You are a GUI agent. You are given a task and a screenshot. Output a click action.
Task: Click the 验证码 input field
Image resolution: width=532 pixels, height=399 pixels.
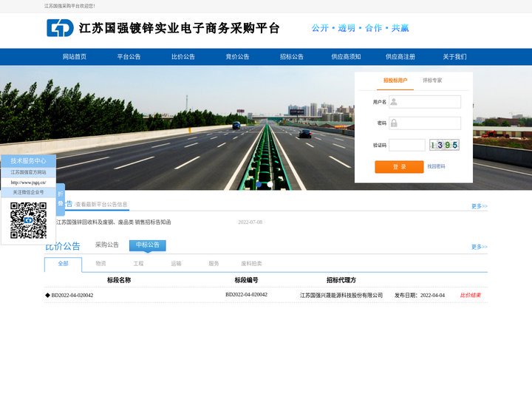coord(407,145)
